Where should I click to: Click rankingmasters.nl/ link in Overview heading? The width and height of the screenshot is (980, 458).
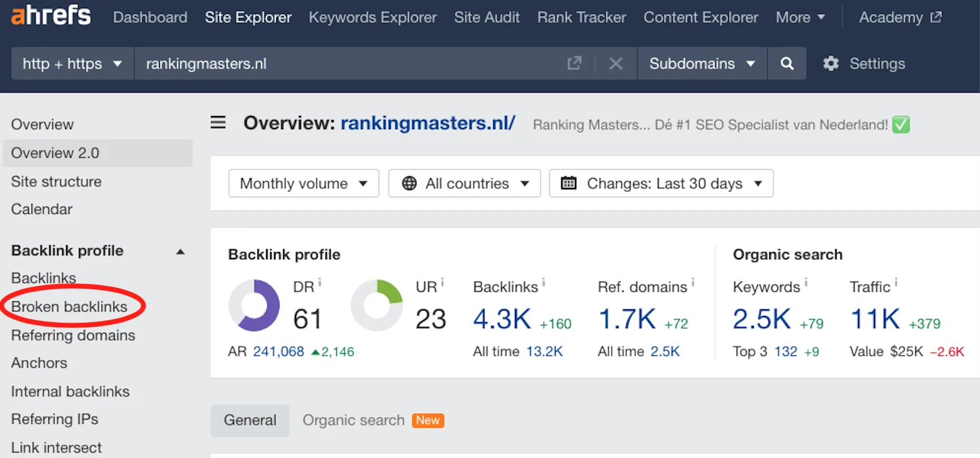(x=428, y=123)
